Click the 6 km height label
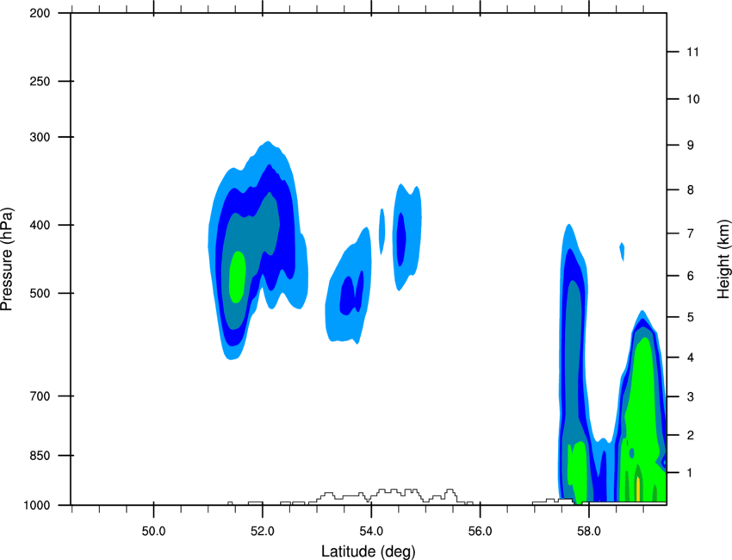Screen dimensions: 732x560 [691, 276]
